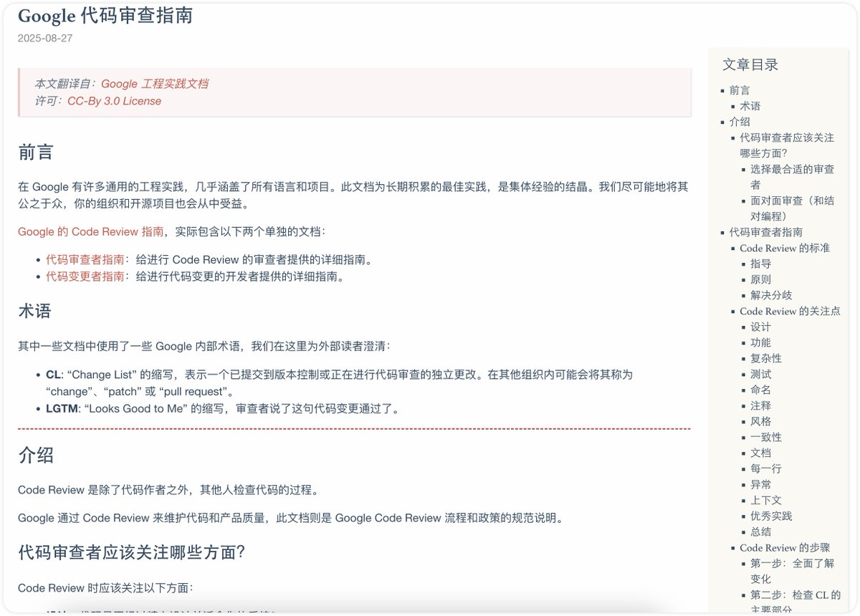This screenshot has width=860, height=616.
Task: Open the 代码审查者指南 link in list
Action: point(85,259)
